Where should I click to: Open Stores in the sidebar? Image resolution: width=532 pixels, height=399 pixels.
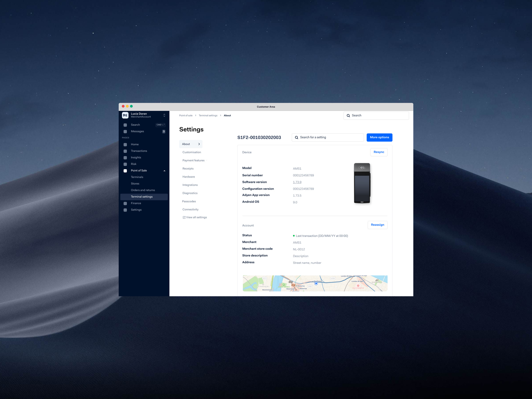click(x=135, y=184)
